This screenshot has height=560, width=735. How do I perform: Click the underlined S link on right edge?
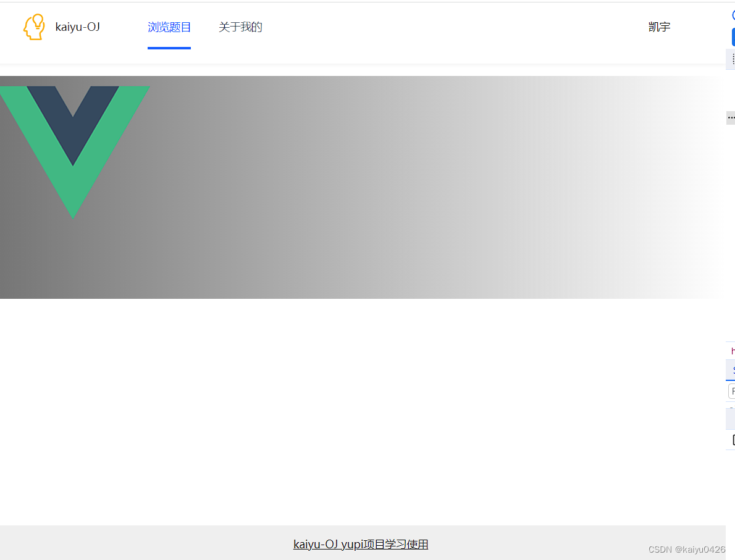coord(733,370)
